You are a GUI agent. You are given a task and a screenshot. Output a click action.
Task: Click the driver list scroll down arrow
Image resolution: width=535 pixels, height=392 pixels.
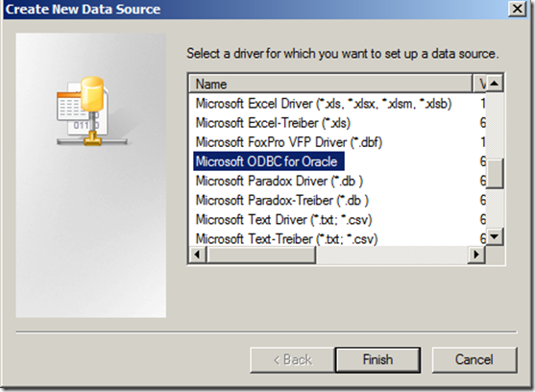(x=495, y=236)
